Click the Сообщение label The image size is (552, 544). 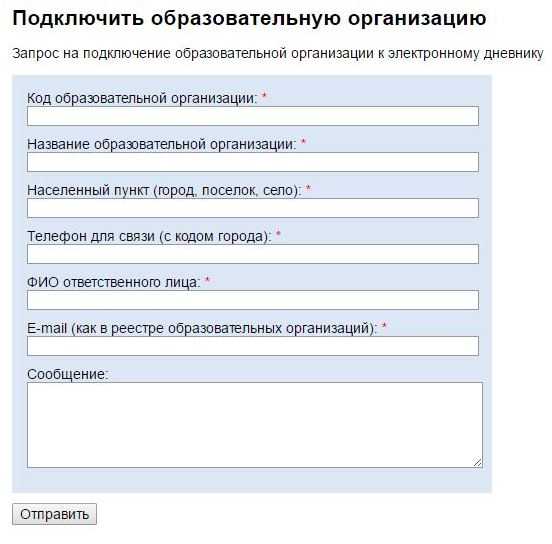click(x=68, y=374)
